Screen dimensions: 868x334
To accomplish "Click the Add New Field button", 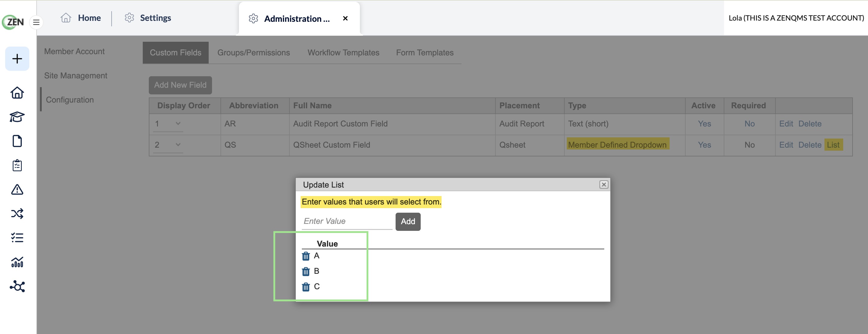I will click(180, 85).
